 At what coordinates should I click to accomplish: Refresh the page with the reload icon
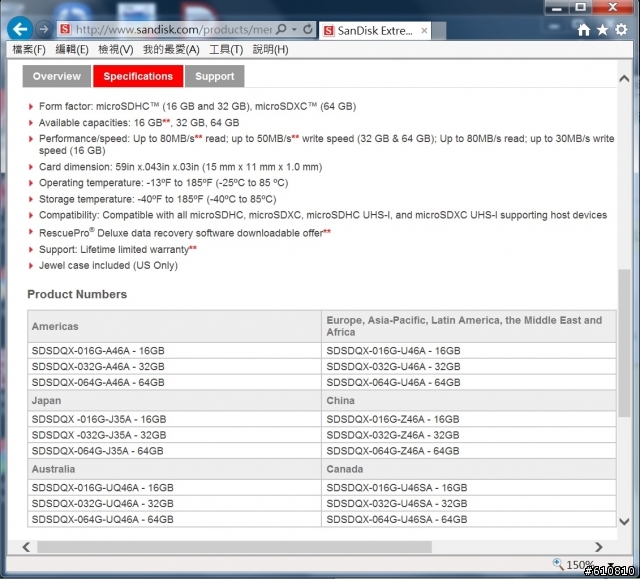coord(308,29)
